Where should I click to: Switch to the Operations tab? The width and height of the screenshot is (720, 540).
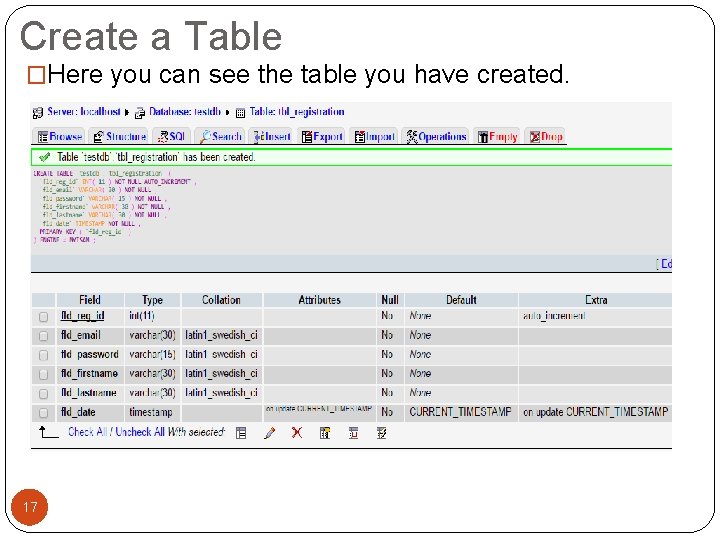436,136
